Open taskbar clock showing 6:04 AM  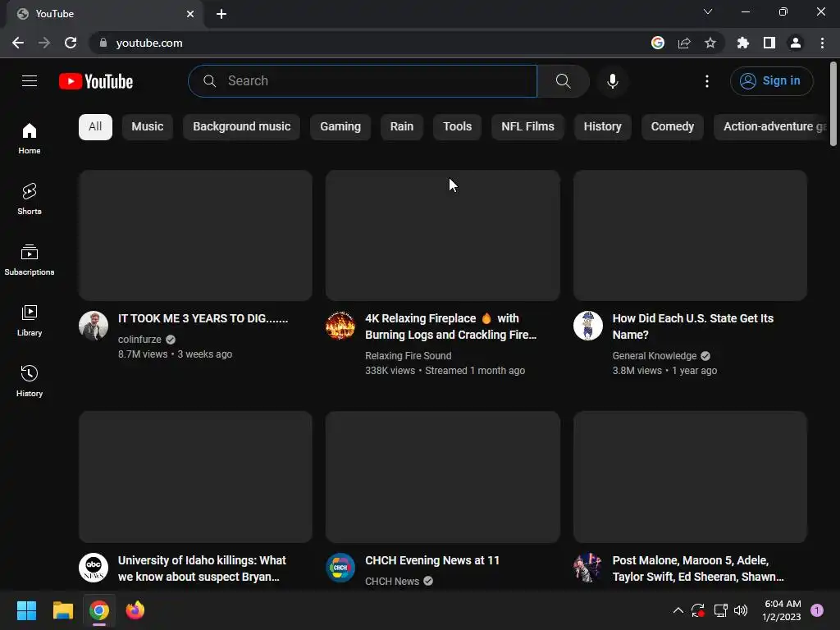pyautogui.click(x=782, y=610)
